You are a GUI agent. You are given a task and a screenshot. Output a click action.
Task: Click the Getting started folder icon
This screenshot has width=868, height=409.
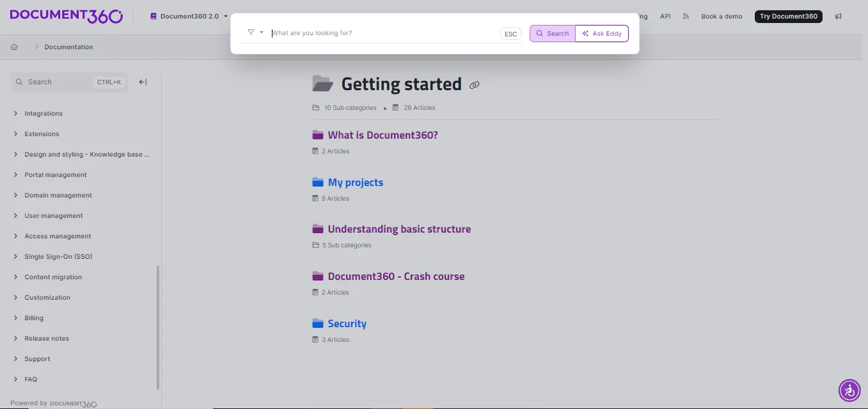click(323, 84)
